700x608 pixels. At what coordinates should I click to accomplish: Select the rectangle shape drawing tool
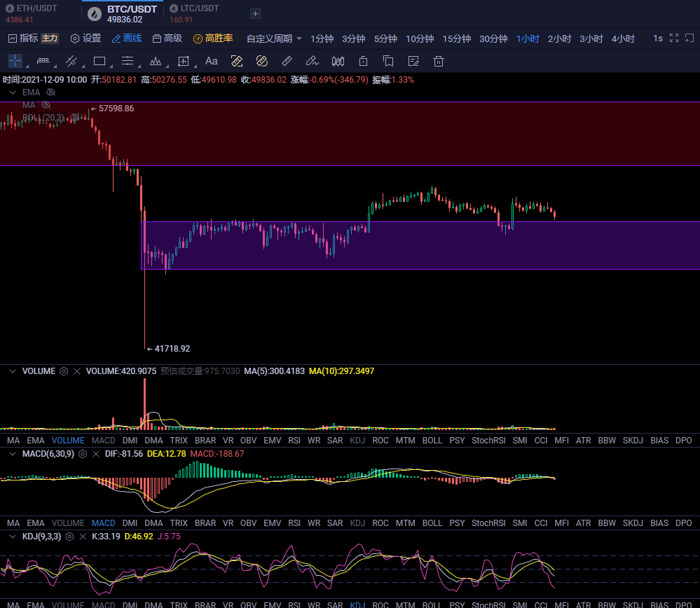pyautogui.click(x=99, y=61)
